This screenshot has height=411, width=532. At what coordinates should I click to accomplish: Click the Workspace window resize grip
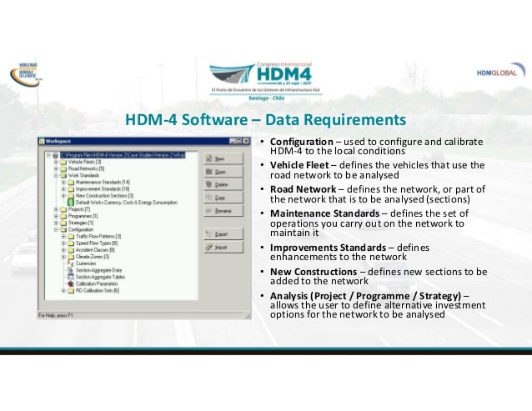(248, 316)
